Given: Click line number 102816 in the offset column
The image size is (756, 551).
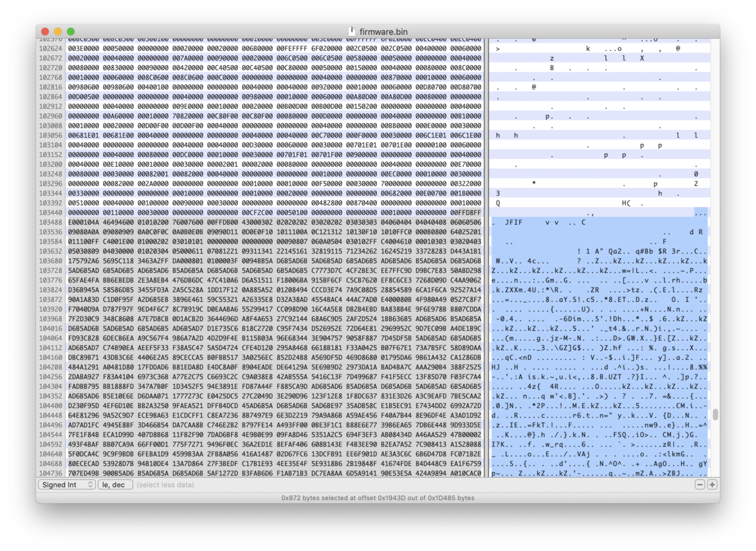Looking at the screenshot, I should tap(51, 88).
